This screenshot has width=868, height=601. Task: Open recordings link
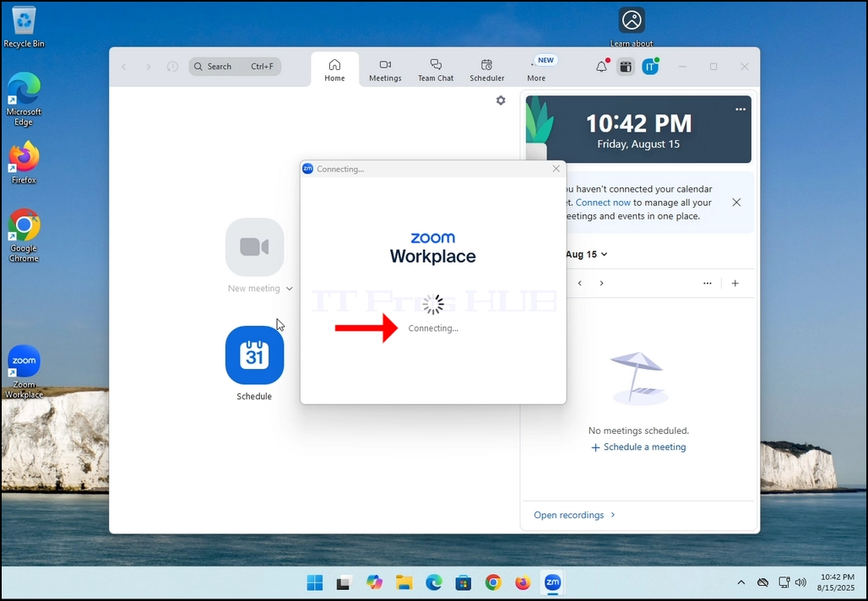[x=574, y=515]
